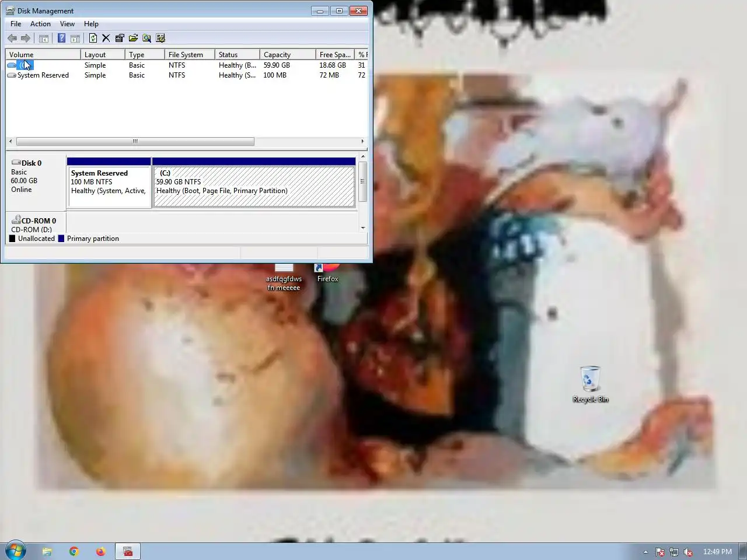The height and width of the screenshot is (560, 747).
Task: Open the network tray icon
Action: click(674, 552)
